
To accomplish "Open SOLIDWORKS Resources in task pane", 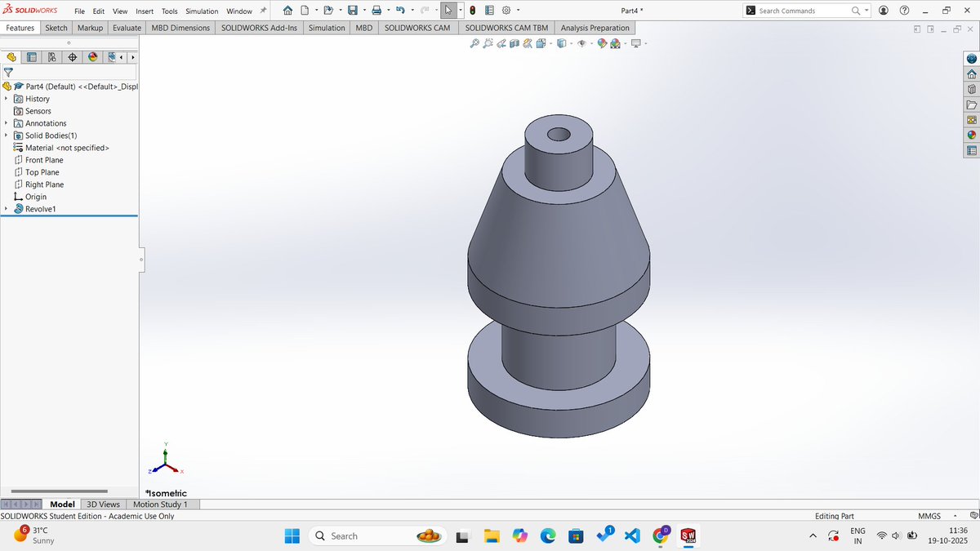I will [971, 74].
